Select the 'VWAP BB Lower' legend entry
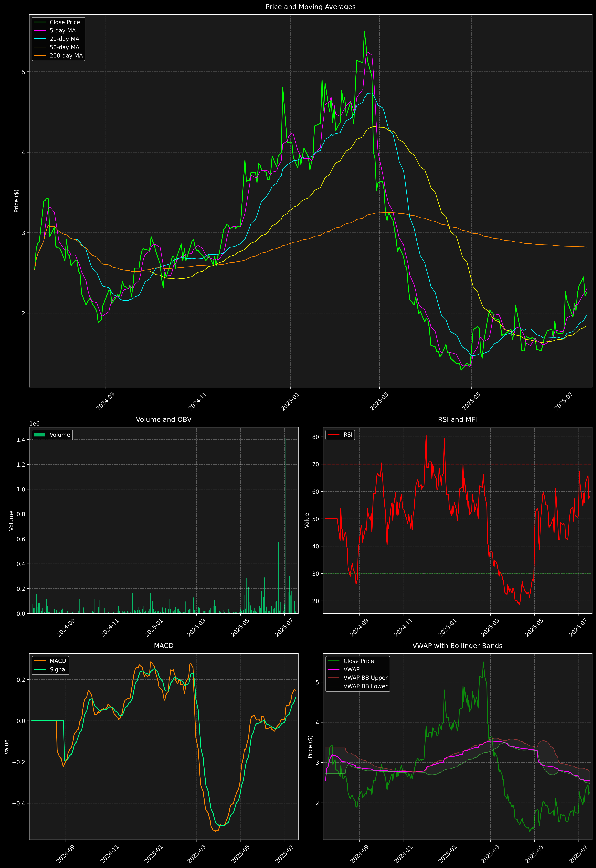Screen dimensions: 596x868 (366, 686)
